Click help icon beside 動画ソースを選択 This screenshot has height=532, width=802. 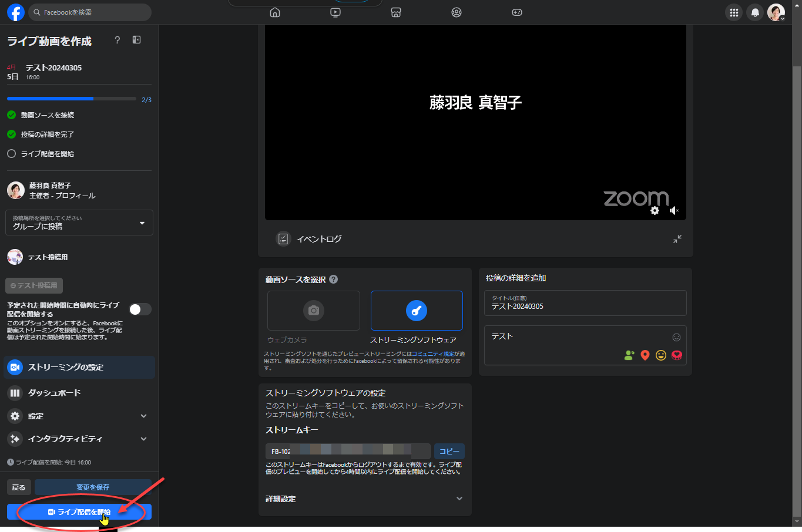(334, 280)
